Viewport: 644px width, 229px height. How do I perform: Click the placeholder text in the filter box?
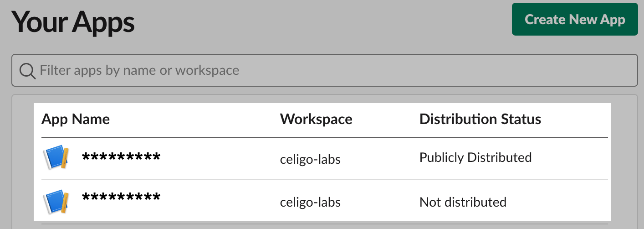tap(139, 70)
